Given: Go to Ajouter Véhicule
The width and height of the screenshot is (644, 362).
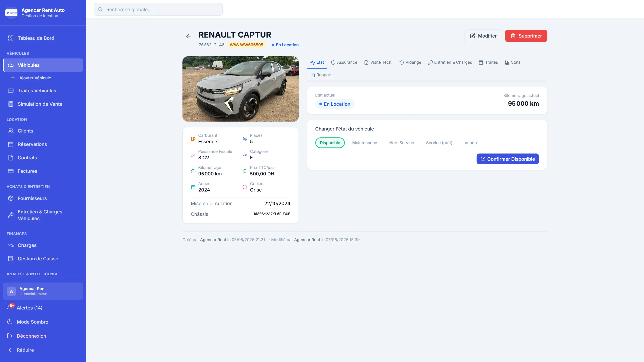Looking at the screenshot, I should (43, 78).
